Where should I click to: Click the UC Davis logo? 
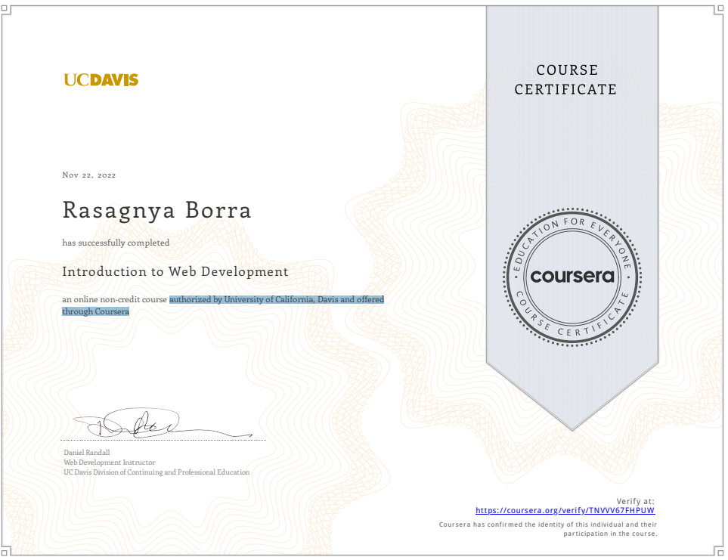click(101, 80)
